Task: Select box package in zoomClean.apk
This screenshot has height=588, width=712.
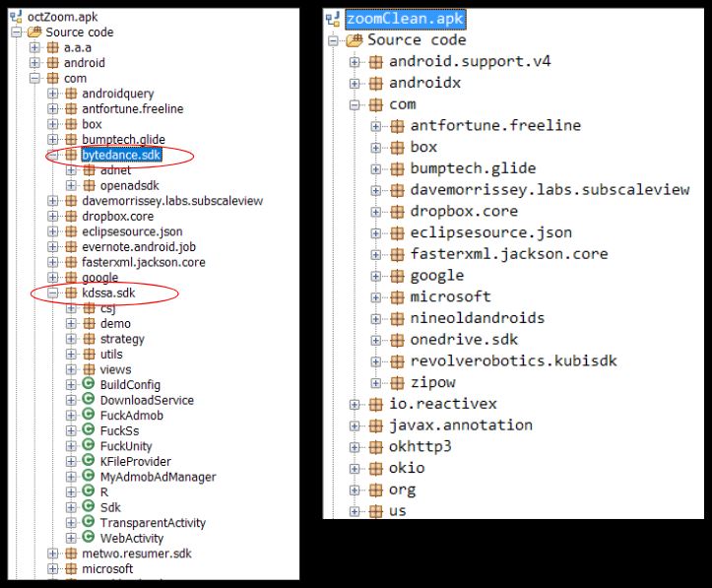Action: 423,147
